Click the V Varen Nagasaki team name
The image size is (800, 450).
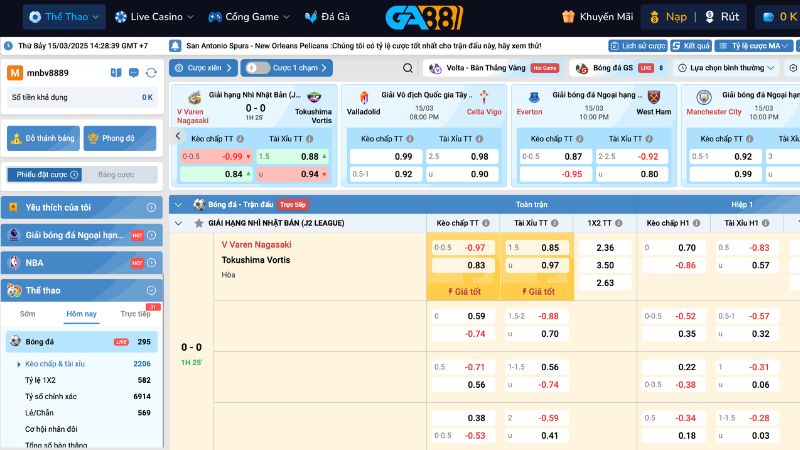pyautogui.click(x=256, y=245)
